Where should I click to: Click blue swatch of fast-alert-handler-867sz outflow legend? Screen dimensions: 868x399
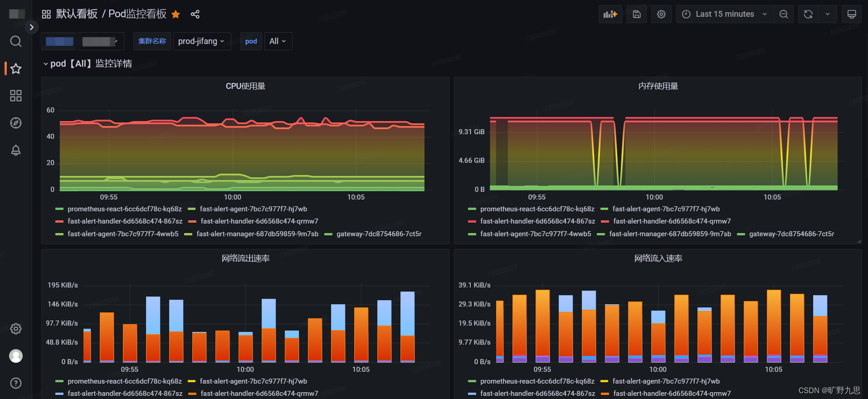coord(59,394)
